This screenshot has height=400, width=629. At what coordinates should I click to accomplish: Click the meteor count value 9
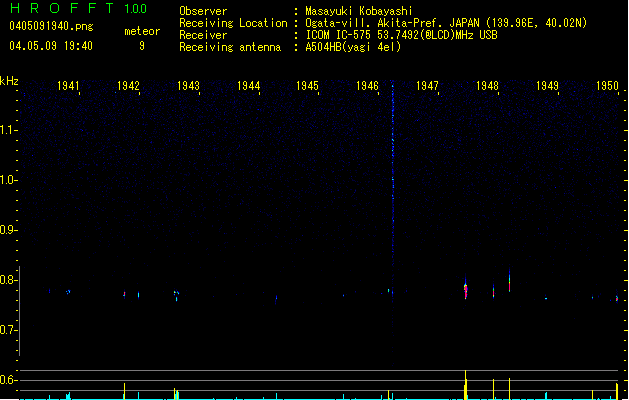pos(142,46)
